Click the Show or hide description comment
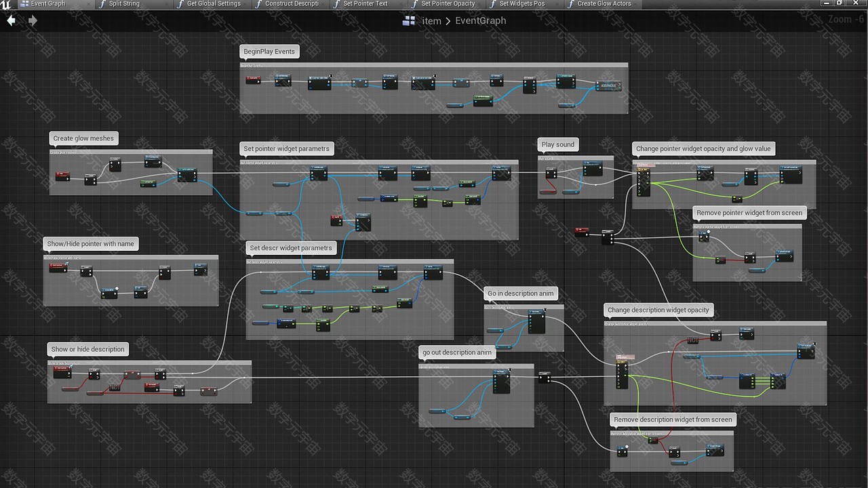The height and width of the screenshot is (488, 868). pos(88,349)
